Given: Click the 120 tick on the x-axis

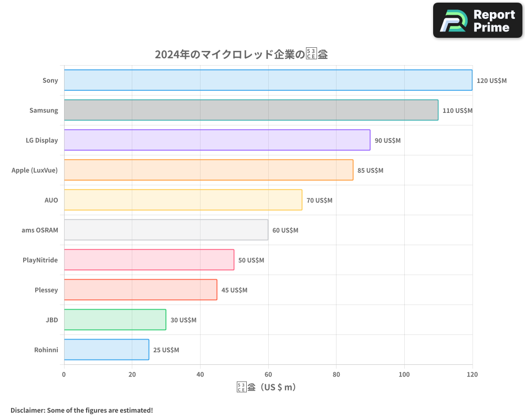Looking at the screenshot, I should click(x=472, y=375).
